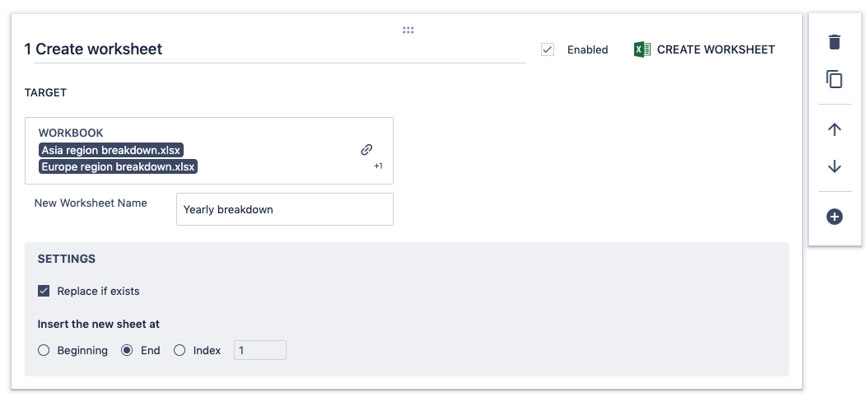Select the Beginning radio button
The width and height of the screenshot is (868, 402).
44,350
